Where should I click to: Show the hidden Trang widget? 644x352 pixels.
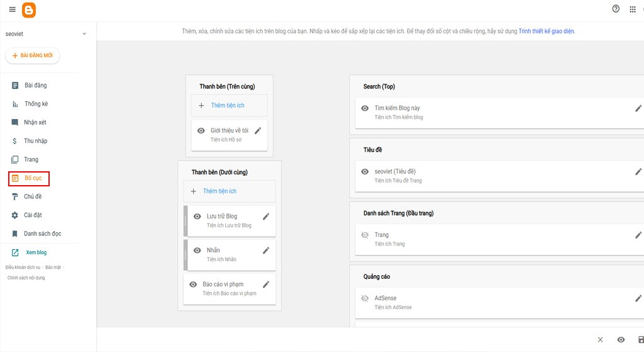click(x=365, y=236)
